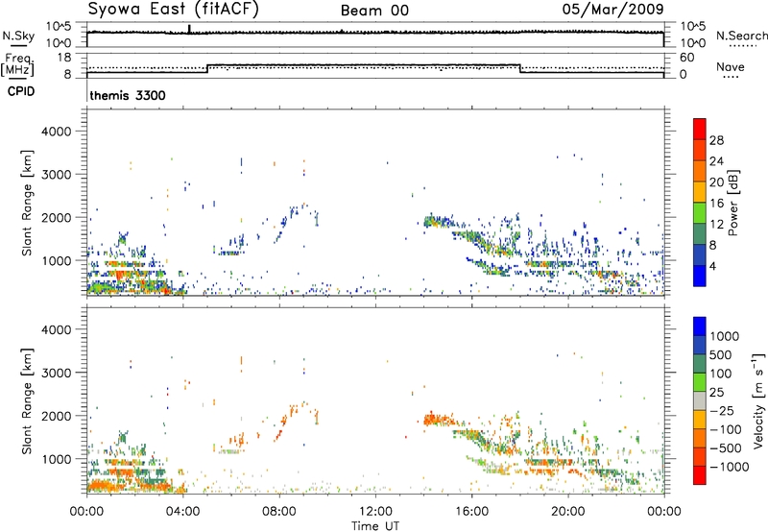Click '3000' tick on the Power panel
The height and width of the screenshot is (532, 768).
click(x=56, y=175)
